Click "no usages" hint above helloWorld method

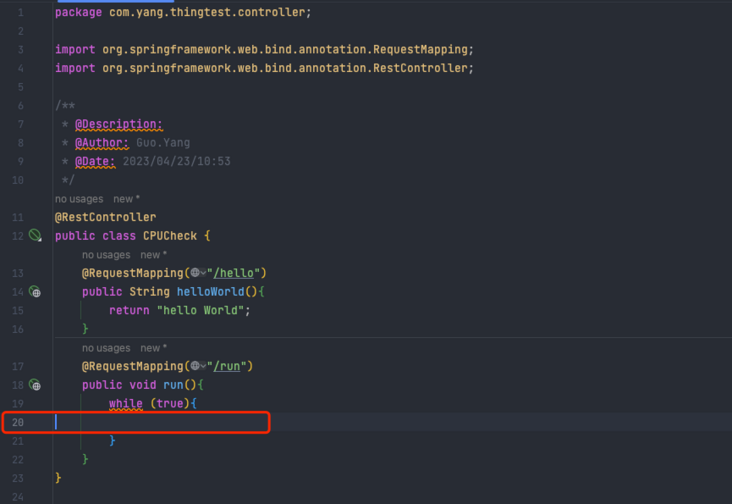106,255
